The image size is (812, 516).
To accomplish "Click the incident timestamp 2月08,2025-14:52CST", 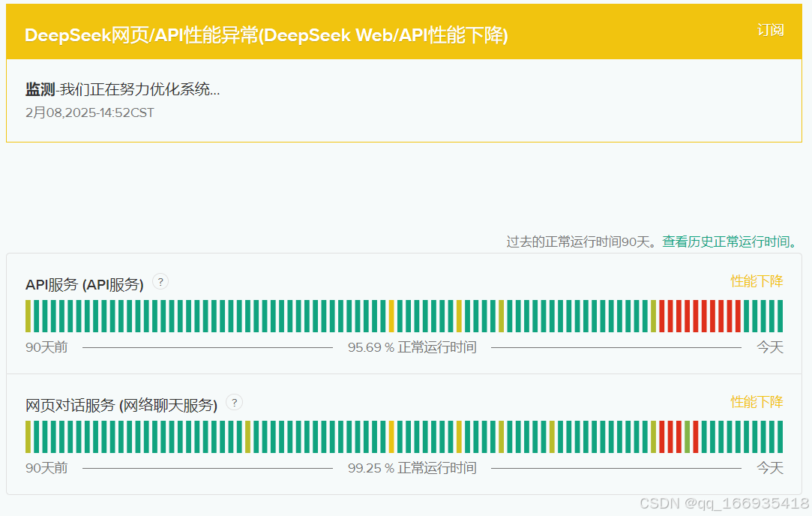I will pyautogui.click(x=89, y=112).
